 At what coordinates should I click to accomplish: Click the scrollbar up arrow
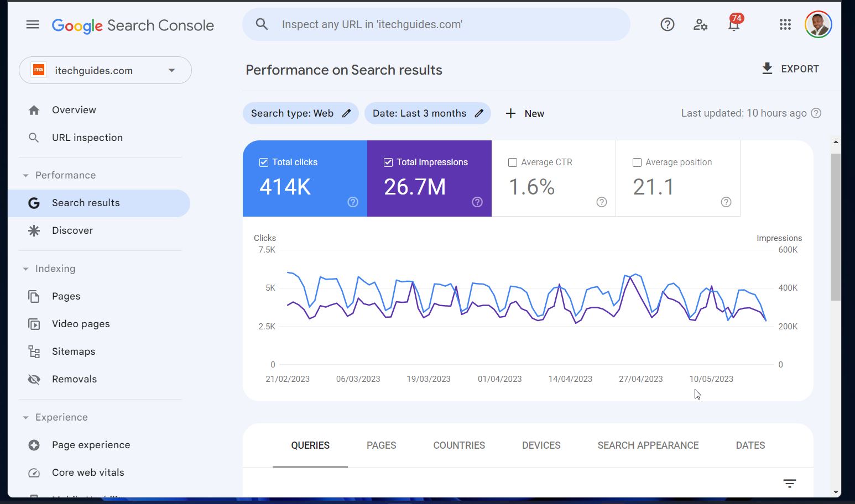tap(836, 142)
